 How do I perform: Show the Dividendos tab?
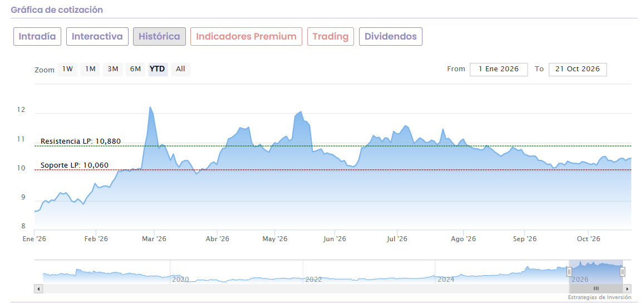coord(391,37)
